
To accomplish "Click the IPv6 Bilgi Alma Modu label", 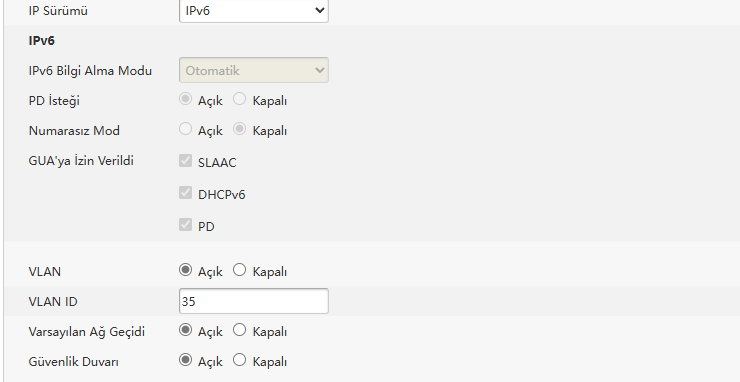I will click(x=90, y=71).
